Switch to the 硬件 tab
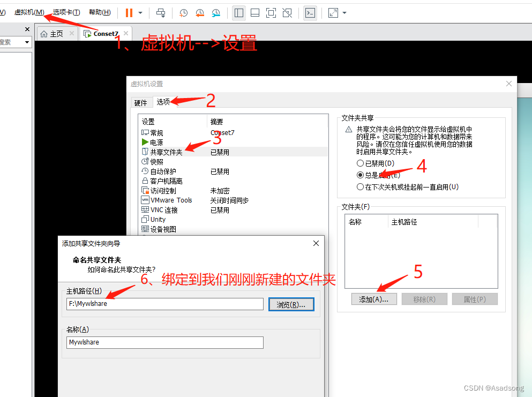 click(x=141, y=102)
